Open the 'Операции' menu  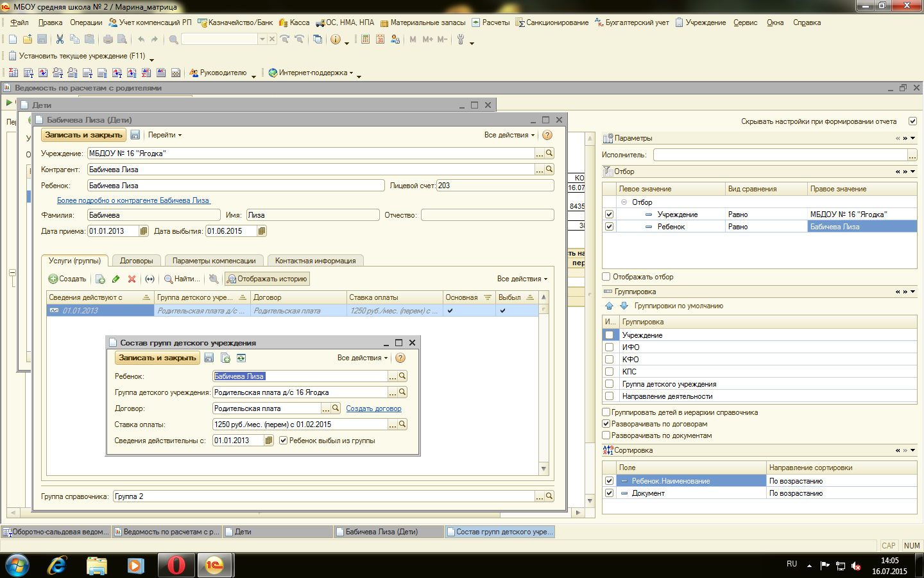[x=86, y=22]
